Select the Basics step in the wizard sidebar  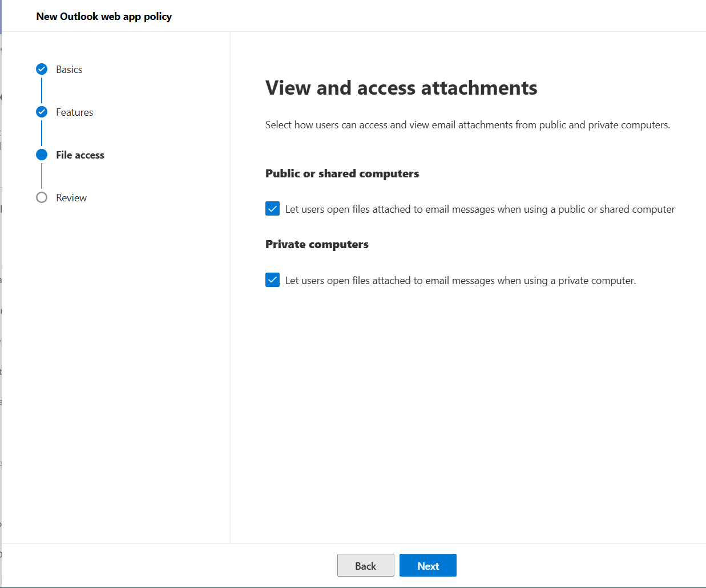(69, 69)
